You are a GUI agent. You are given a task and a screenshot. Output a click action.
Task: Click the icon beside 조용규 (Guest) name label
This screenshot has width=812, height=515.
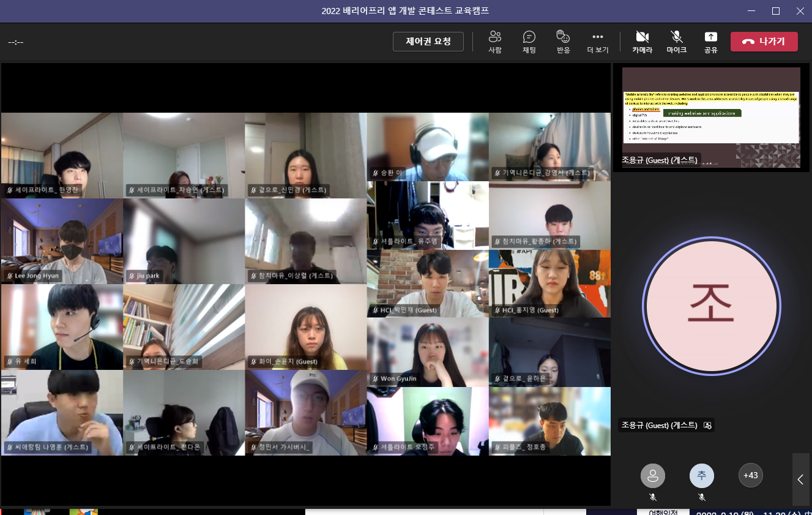pos(707,425)
